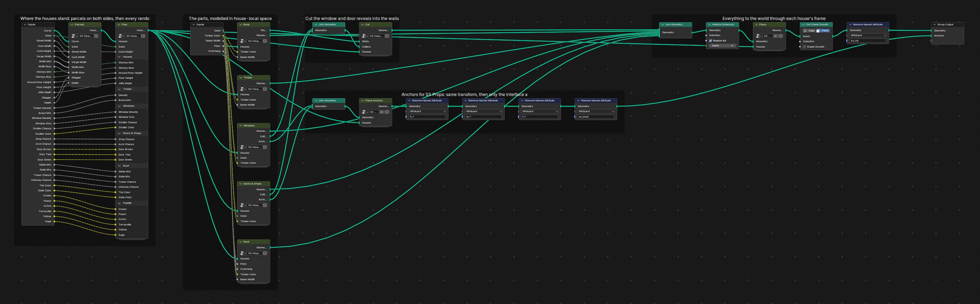Open Wildcard dropdown above ss_rot field
This screenshot has height=304, width=980.
[868, 35]
